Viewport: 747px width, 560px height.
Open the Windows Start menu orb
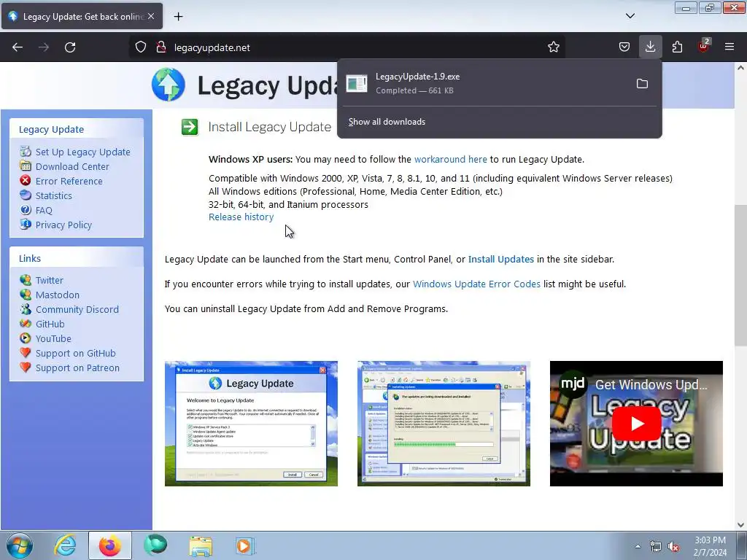20,545
